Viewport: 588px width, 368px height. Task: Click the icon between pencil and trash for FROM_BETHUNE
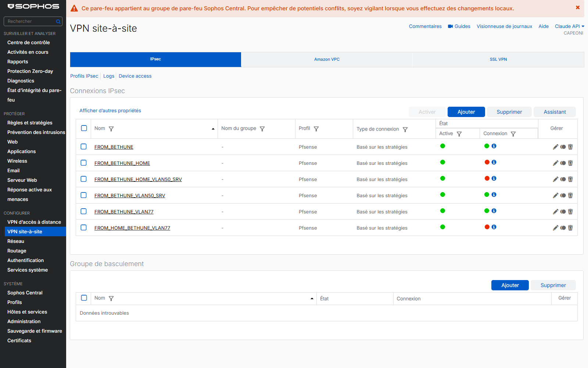563,147
